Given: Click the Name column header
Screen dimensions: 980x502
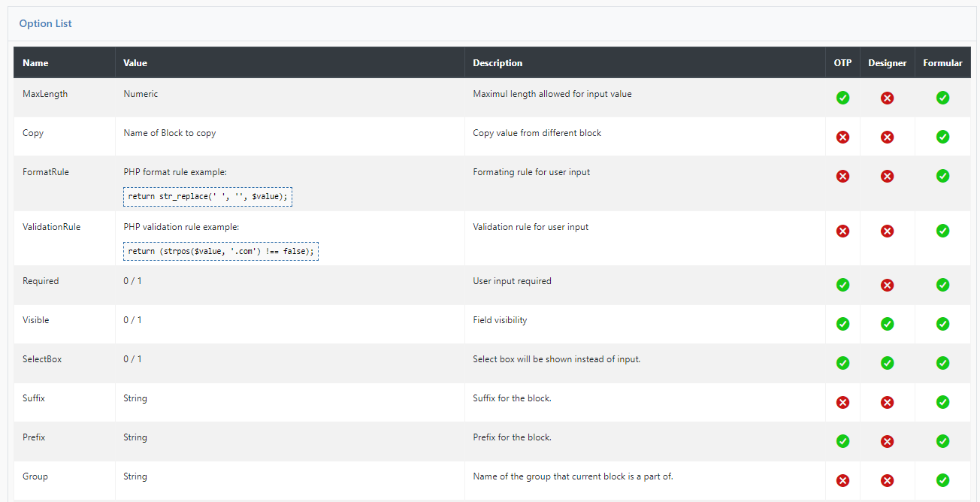Looking at the screenshot, I should 35,62.
